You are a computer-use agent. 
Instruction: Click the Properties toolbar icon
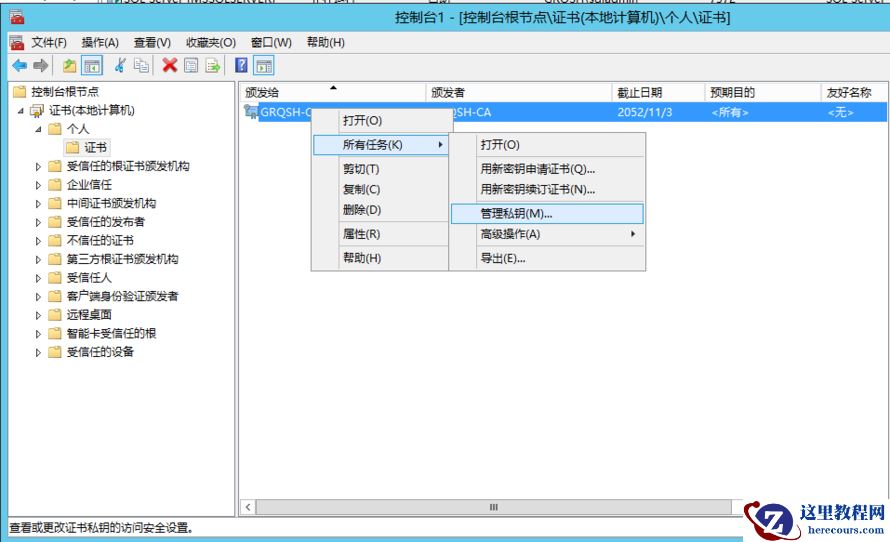191,66
